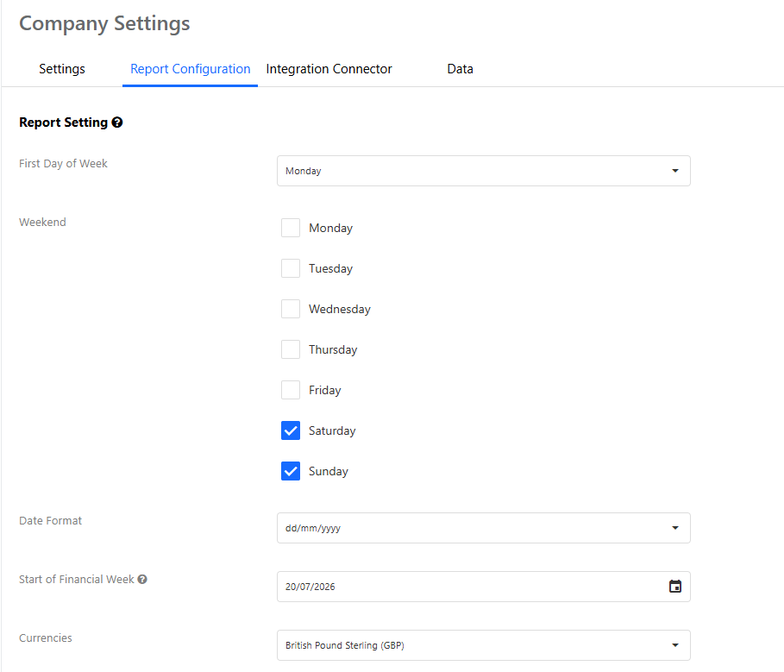Click the Saturday checkbox label

(x=332, y=431)
